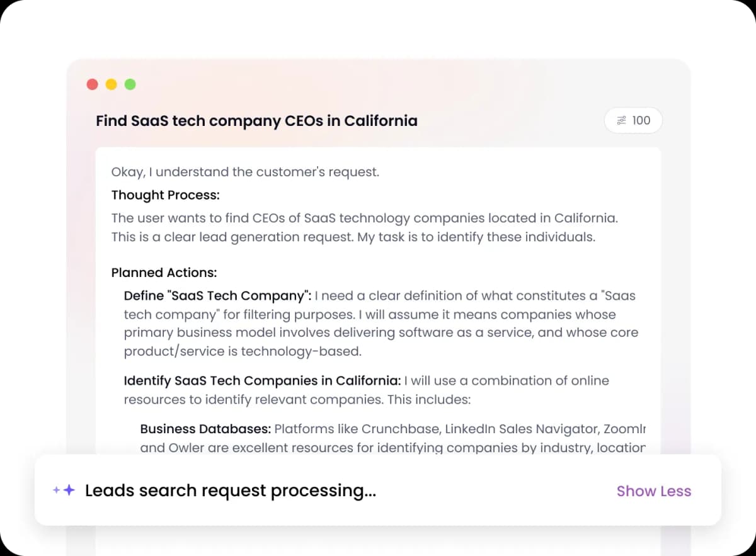Viewport: 756px width, 556px height.
Task: Click 'Okay, I understand the customer's request.' line
Action: (x=245, y=172)
